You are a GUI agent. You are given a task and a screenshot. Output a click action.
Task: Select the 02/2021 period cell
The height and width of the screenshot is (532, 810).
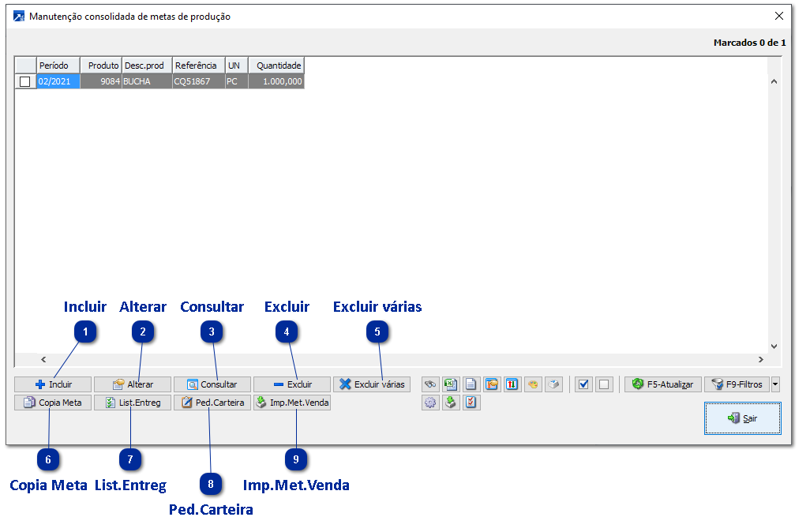[58, 81]
